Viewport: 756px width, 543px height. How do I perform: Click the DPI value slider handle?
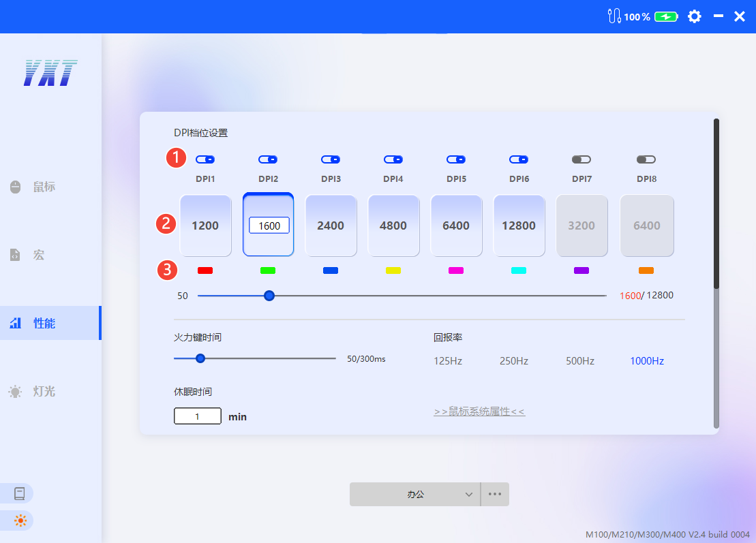(x=269, y=296)
